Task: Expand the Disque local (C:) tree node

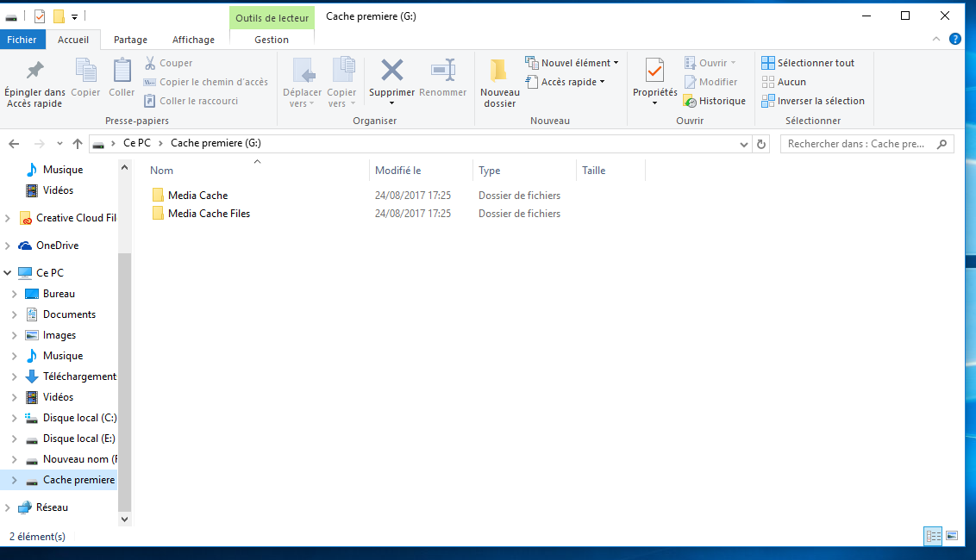Action: (14, 418)
